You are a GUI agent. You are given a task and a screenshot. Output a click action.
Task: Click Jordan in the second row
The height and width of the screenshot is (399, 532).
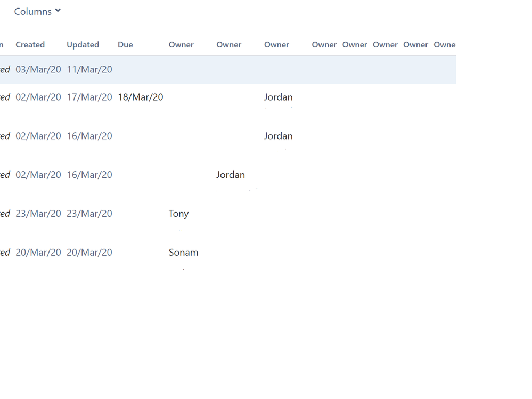(x=278, y=97)
